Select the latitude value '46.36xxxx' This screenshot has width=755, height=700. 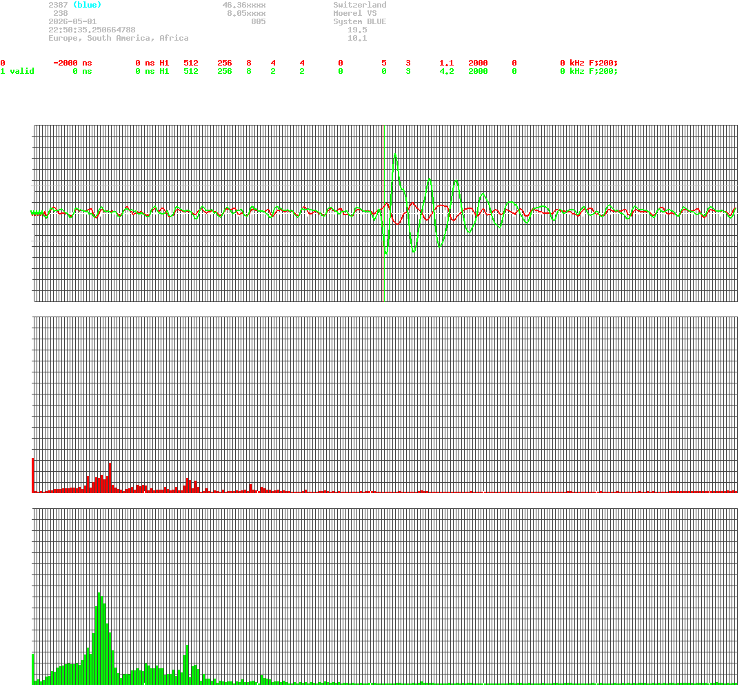tap(244, 5)
